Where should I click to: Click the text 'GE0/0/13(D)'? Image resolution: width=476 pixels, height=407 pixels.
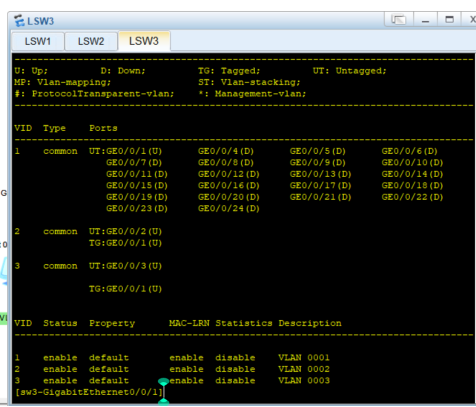[x=320, y=174]
